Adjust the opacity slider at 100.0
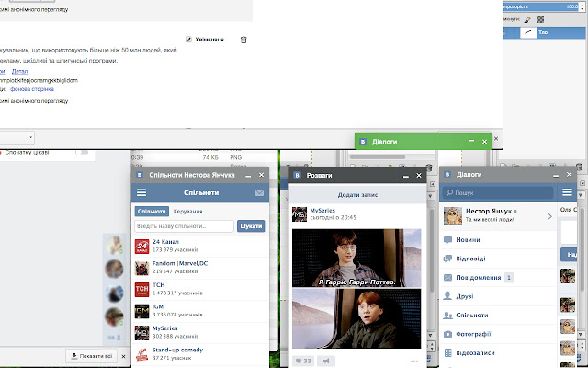 (541, 6)
